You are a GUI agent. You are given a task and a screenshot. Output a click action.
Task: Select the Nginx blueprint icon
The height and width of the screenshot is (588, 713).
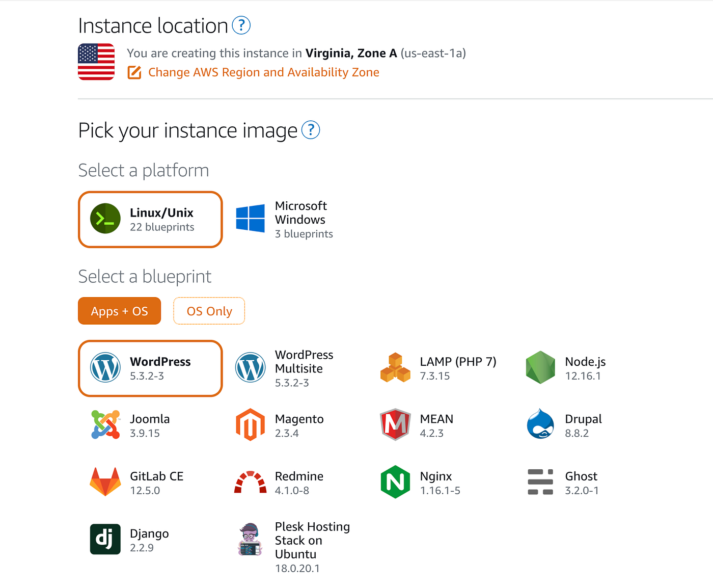[x=395, y=482]
